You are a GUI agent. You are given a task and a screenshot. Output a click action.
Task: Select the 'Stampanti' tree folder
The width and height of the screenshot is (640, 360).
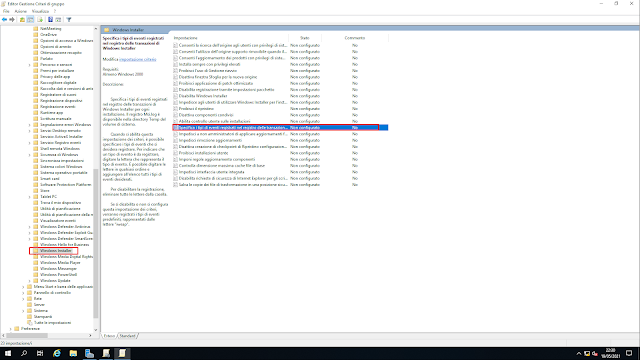click(43, 317)
